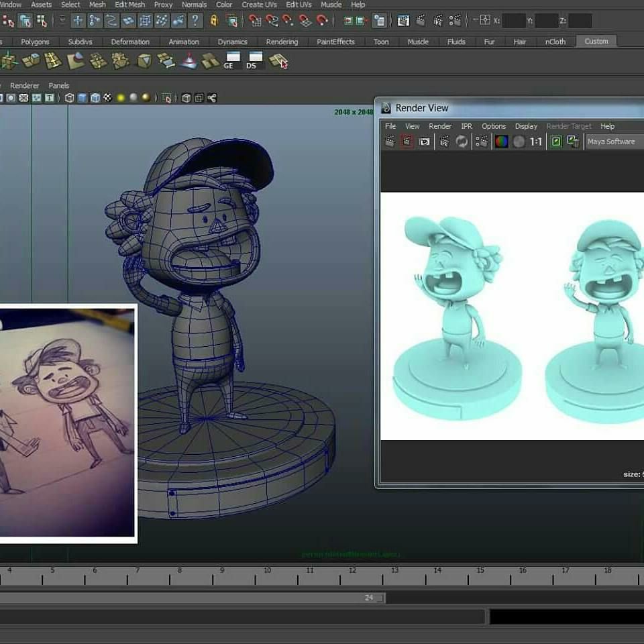This screenshot has height=644, width=644.
Task: Toggle handle selection mask (plus icon)
Action: click(78, 21)
